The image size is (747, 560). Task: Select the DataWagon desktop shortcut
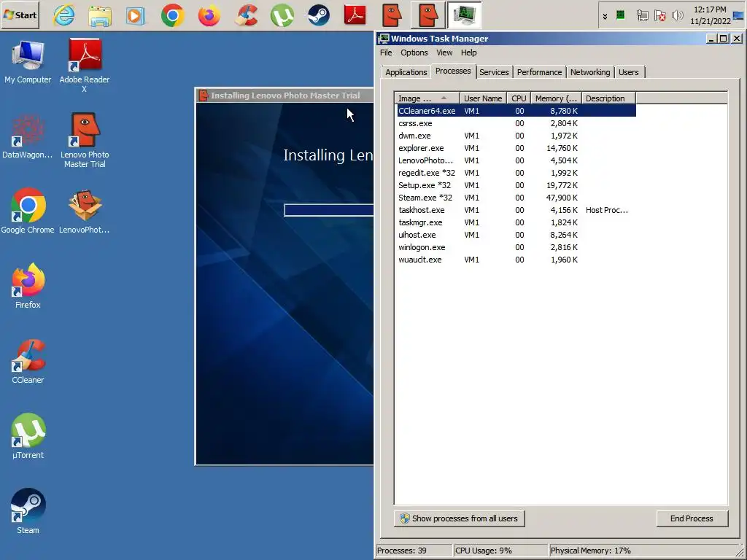point(28,136)
